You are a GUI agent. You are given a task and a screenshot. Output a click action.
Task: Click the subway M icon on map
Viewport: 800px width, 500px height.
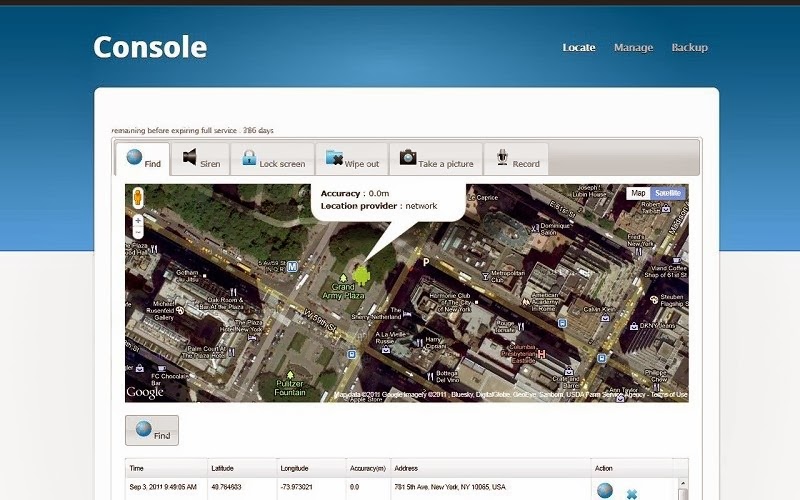coord(292,266)
